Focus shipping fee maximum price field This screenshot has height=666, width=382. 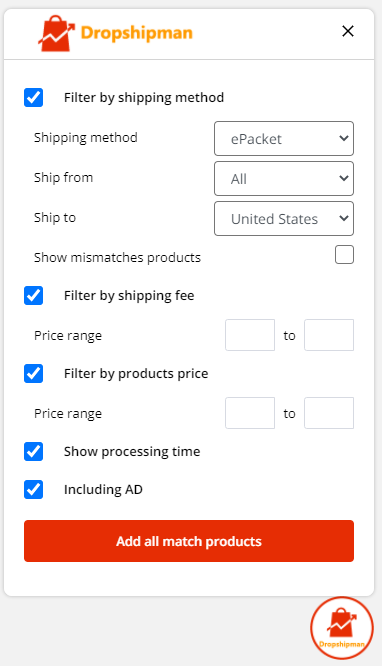[x=329, y=335]
